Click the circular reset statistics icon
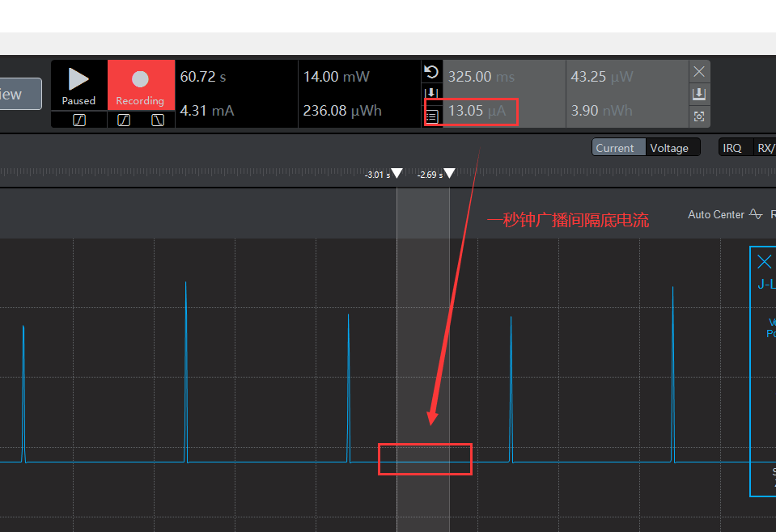This screenshot has height=532, width=776. [x=431, y=72]
